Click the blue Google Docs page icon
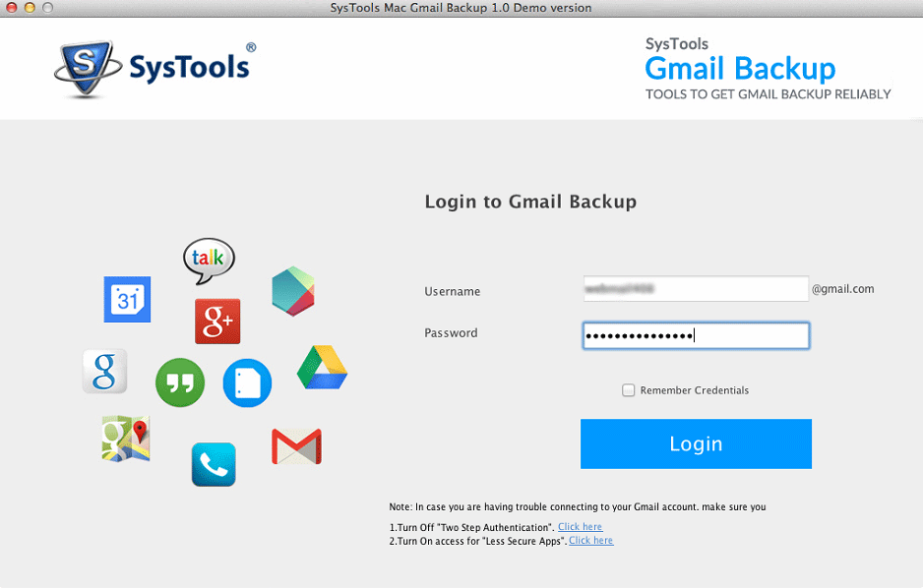This screenshot has width=923, height=588. tap(247, 382)
